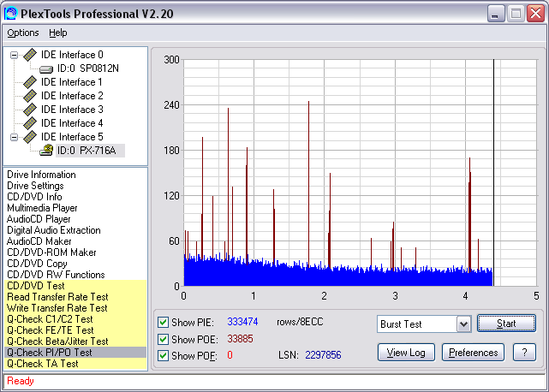Click the IDE Interface 4 chip icon
The height and width of the screenshot is (392, 549).
(x=30, y=123)
